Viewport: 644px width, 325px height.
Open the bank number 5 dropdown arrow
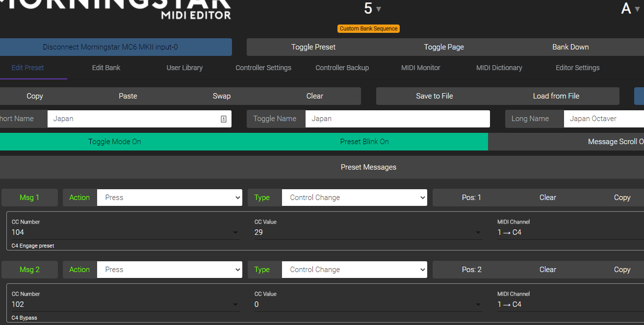coord(379,9)
